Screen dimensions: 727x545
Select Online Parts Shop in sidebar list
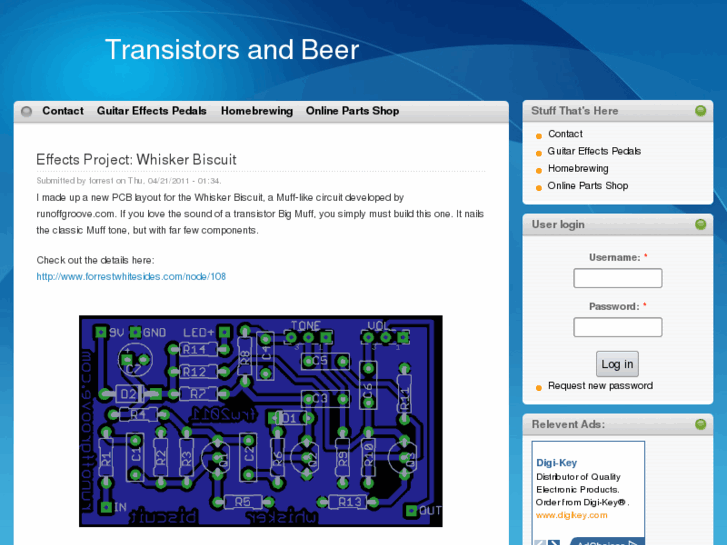(x=588, y=186)
